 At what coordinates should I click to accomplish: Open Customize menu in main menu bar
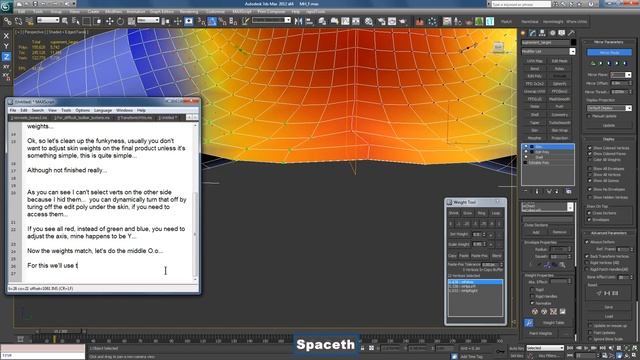215,11
